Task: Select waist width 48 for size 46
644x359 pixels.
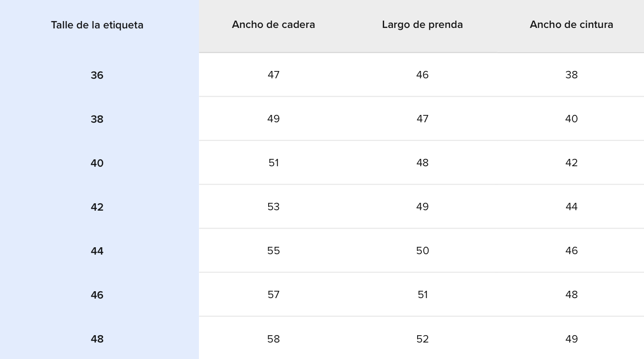Action: tap(571, 294)
